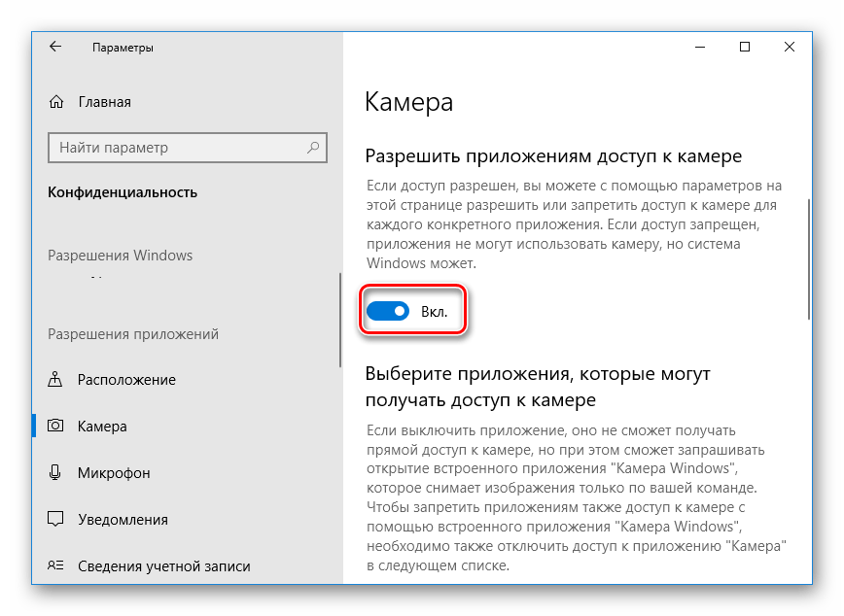Click the sidebar vertical scrollbar
Image resolution: width=844 pixels, height=616 pixels.
tap(339, 319)
